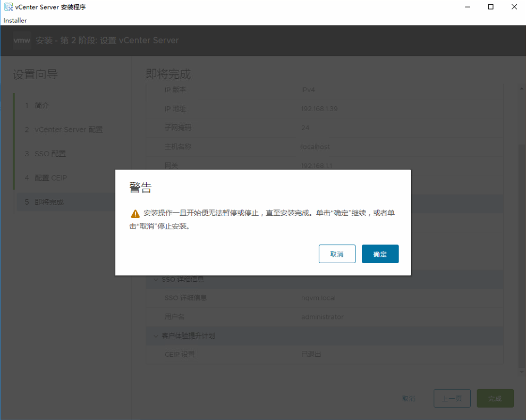
Task: Click the 完成 button at bottom
Action: 495,399
